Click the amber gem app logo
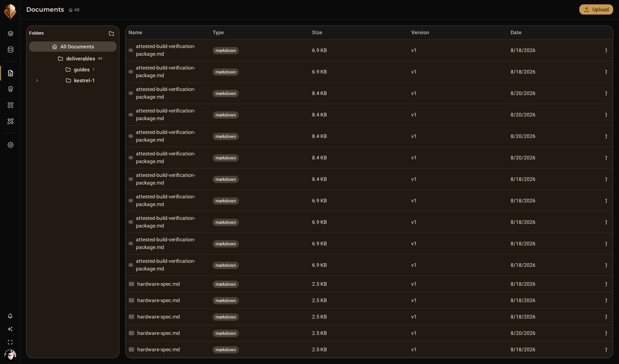This screenshot has height=364, width=619. tap(10, 11)
